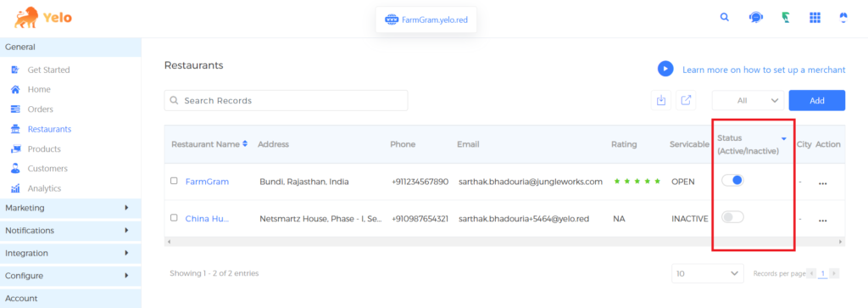This screenshot has width=868, height=308.
Task: Enable China Hu status switch
Action: coord(732,218)
